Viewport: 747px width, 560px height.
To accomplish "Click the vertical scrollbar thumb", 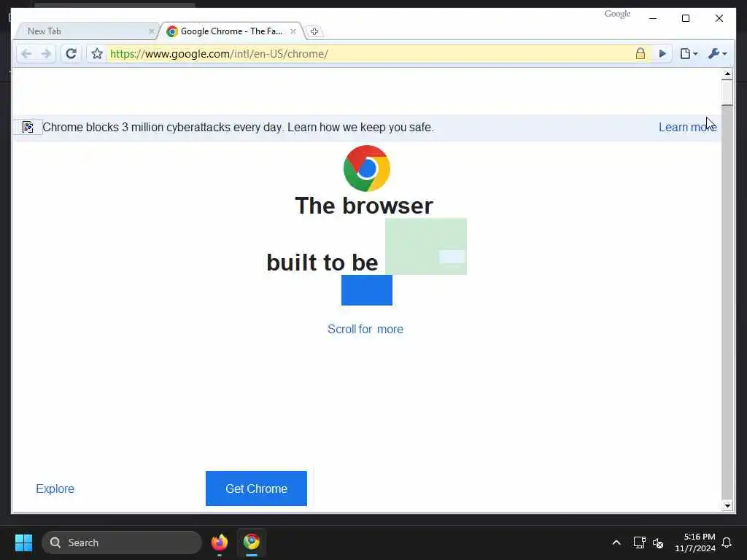I will tap(727, 93).
